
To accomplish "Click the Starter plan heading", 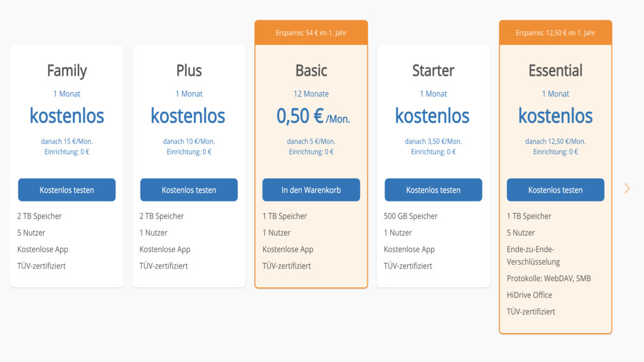I will coord(433,70).
